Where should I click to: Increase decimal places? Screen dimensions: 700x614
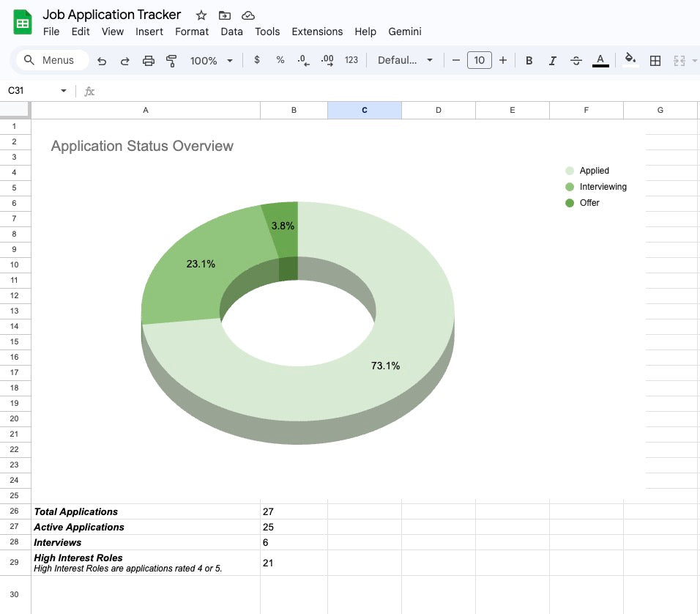coord(327,60)
